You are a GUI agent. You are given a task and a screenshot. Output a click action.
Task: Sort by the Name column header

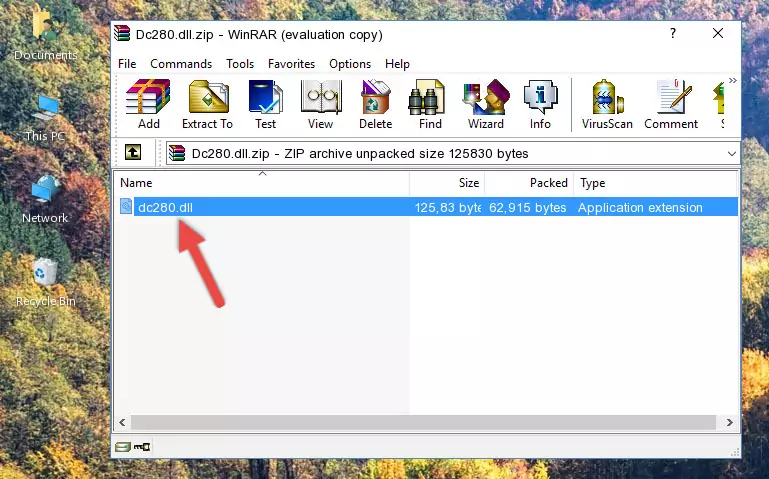(x=262, y=183)
